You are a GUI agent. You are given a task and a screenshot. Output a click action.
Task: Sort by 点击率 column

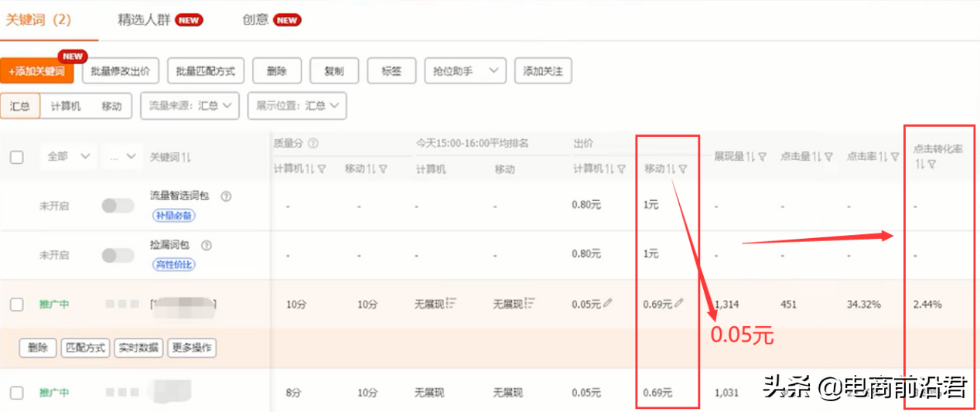(x=882, y=157)
